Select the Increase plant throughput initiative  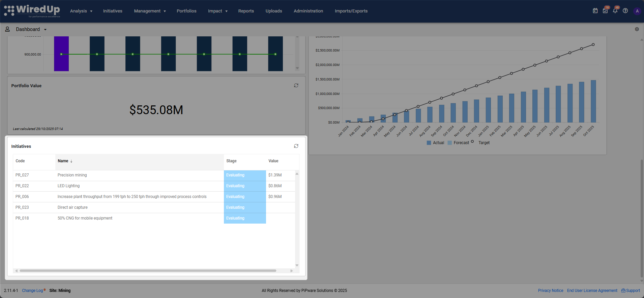132,197
